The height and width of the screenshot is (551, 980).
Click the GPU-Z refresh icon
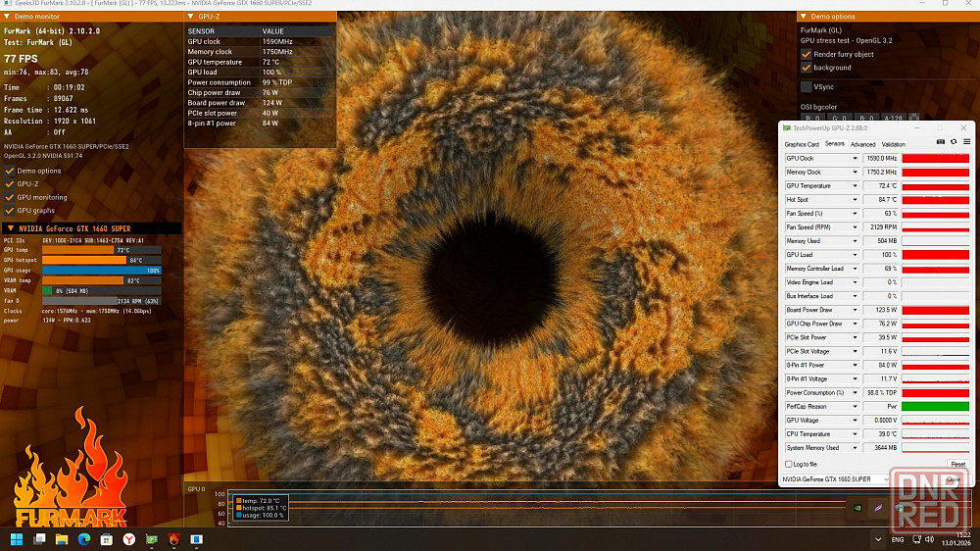[x=953, y=142]
